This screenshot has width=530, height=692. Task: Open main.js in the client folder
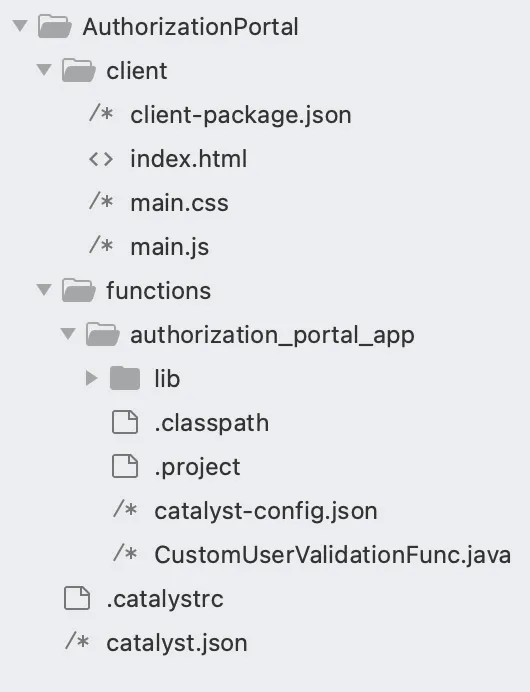(169, 247)
